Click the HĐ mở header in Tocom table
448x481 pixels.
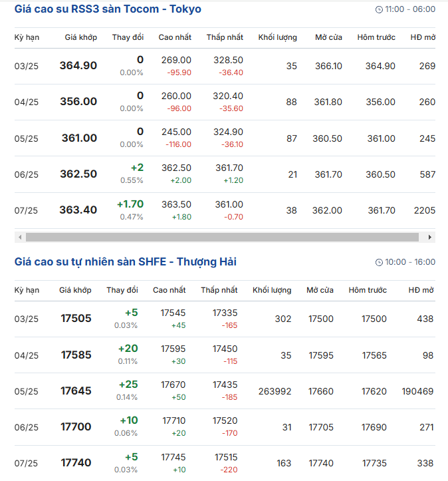(x=423, y=37)
